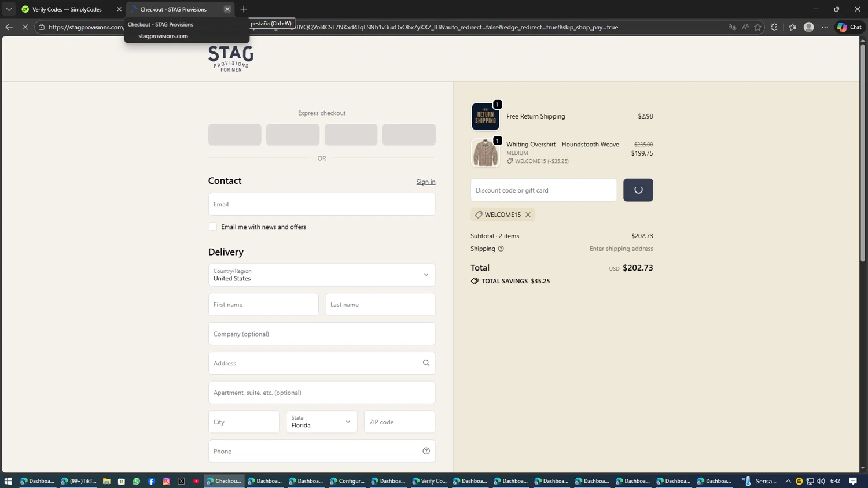Viewport: 868px width, 488px height.
Task: Open WhatsApp from taskbar
Action: coord(137,481)
